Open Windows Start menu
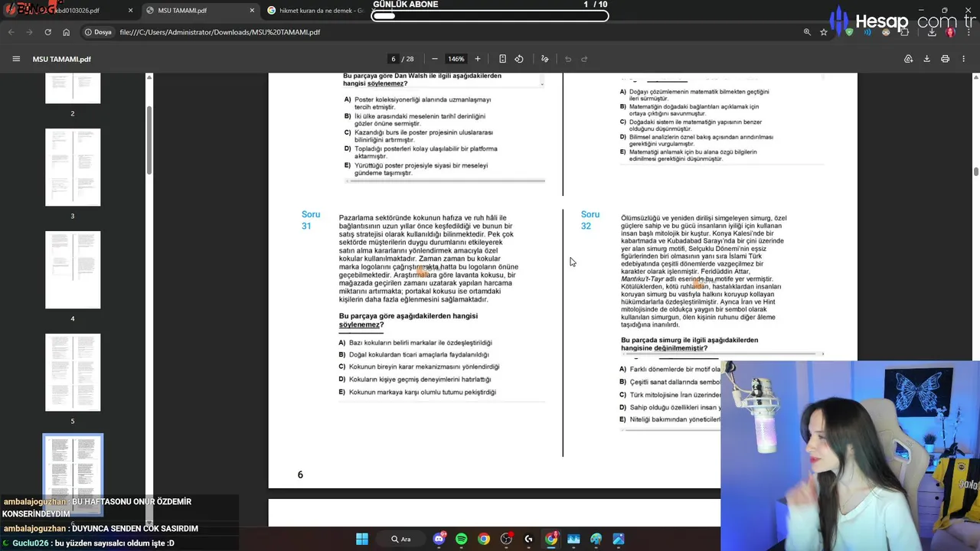Viewport: 980px width, 551px height. (x=361, y=539)
